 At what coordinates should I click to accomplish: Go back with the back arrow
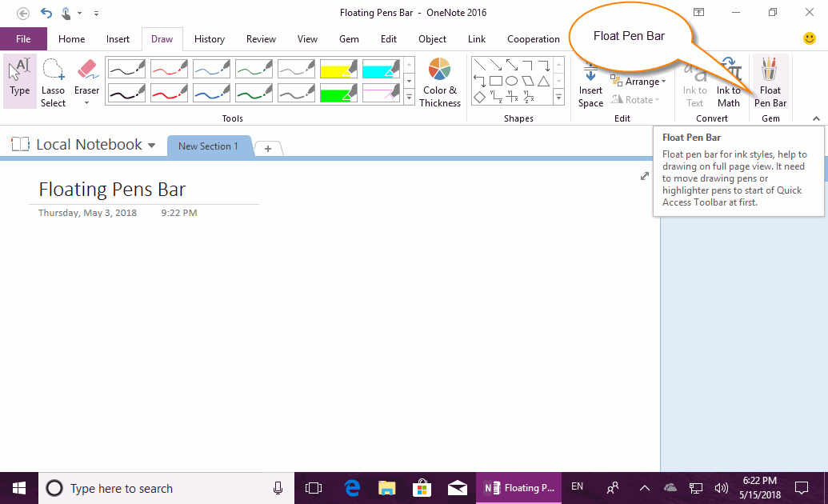click(22, 14)
